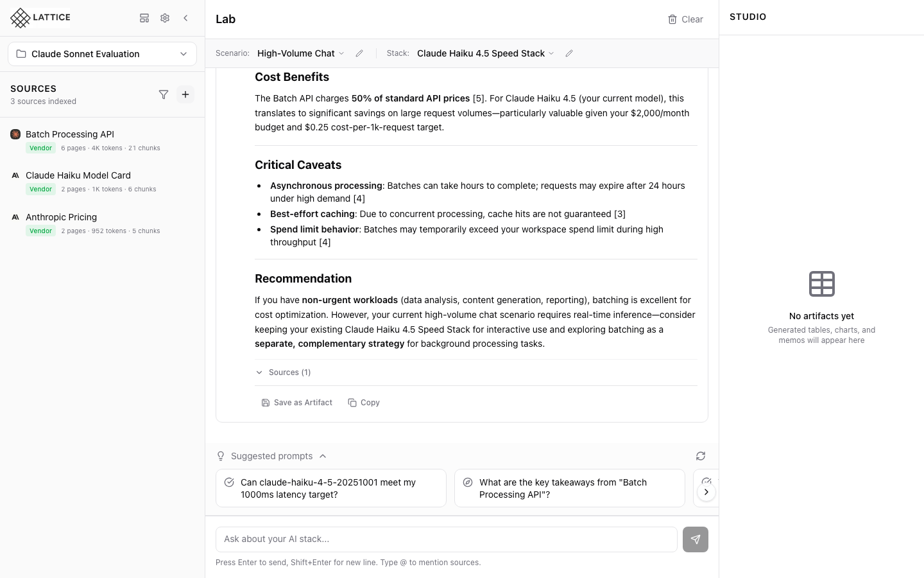Refresh suggested prompts with the refresh icon
Screen dimensions: 924x578
click(701, 456)
